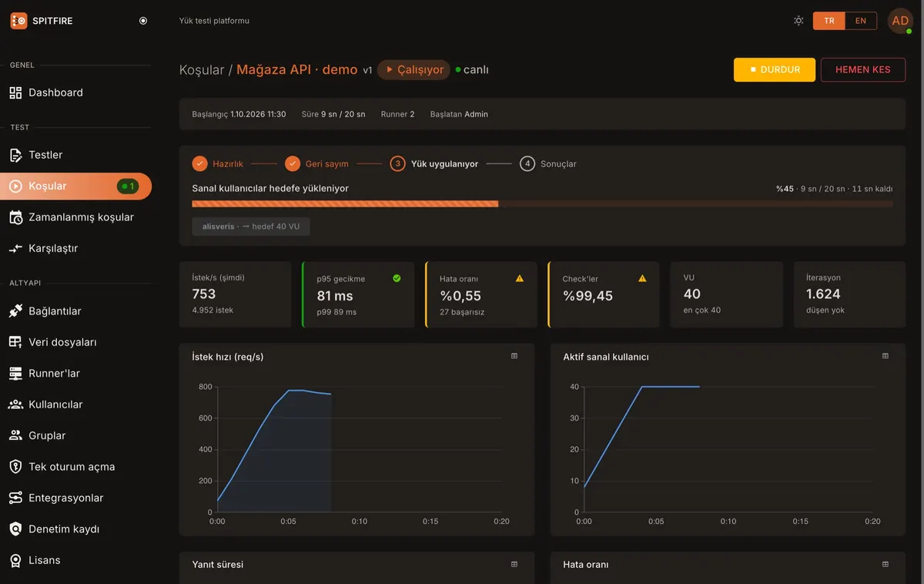Click the warning icon on Hata oranı card
This screenshot has width=924, height=584.
click(x=520, y=278)
